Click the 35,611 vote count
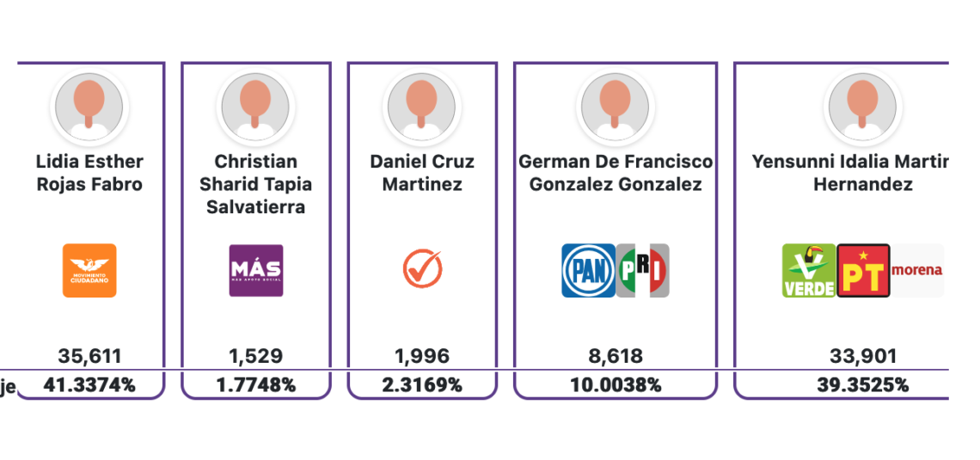This screenshot has height=460, width=980. (x=89, y=356)
